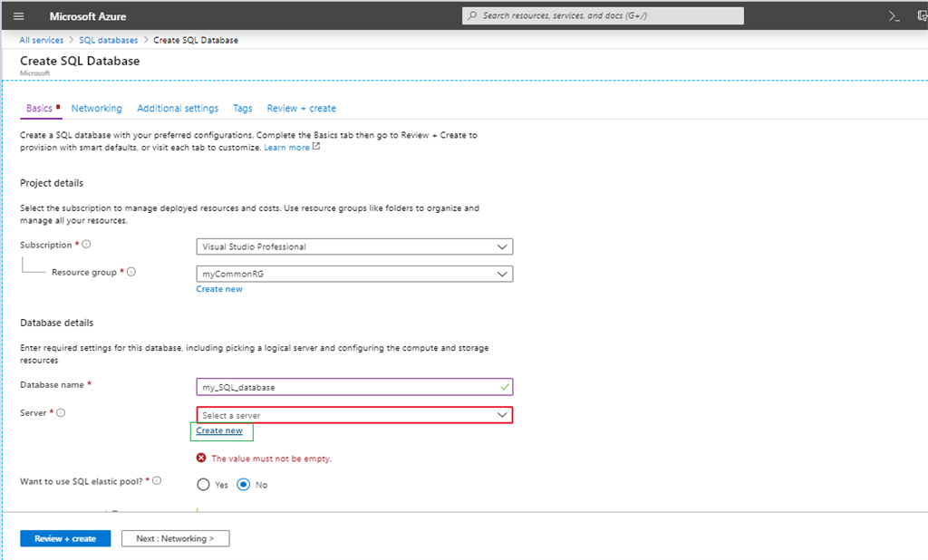Click the Resource group info icon

tap(131, 272)
